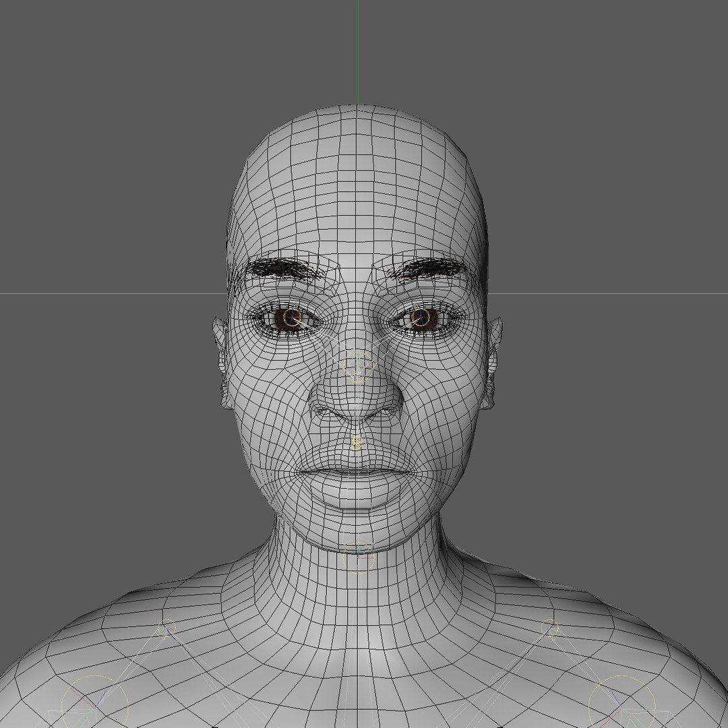
Task: Select the small shoulder controller on screen-left
Action: click(166, 629)
